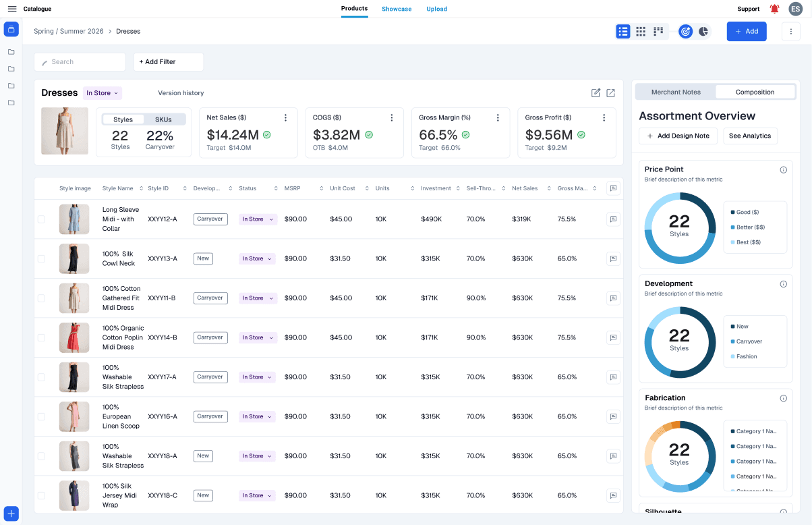Click the comment icon on the Long Sleeve Midi row
The height and width of the screenshot is (525, 812).
[x=613, y=219]
